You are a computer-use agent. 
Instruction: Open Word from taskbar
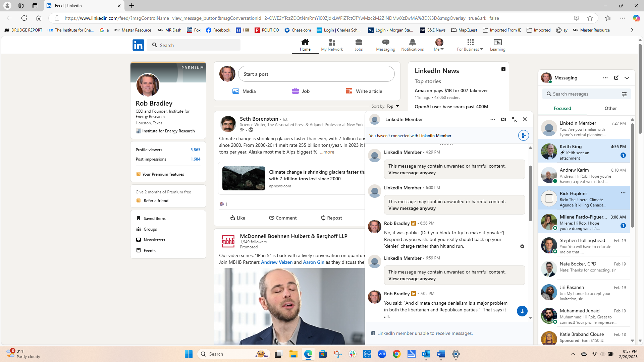point(441,354)
